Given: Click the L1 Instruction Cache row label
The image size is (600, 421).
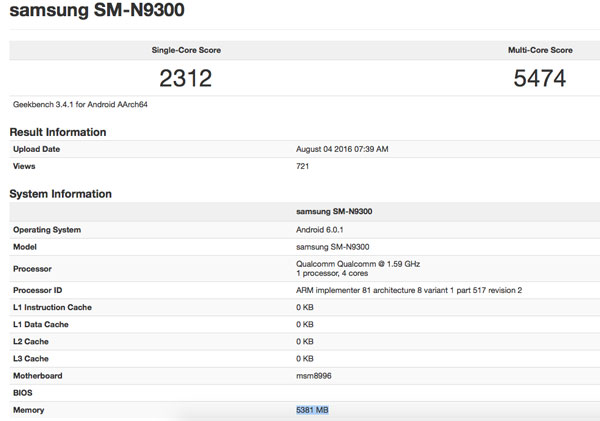Looking at the screenshot, I should [52, 307].
